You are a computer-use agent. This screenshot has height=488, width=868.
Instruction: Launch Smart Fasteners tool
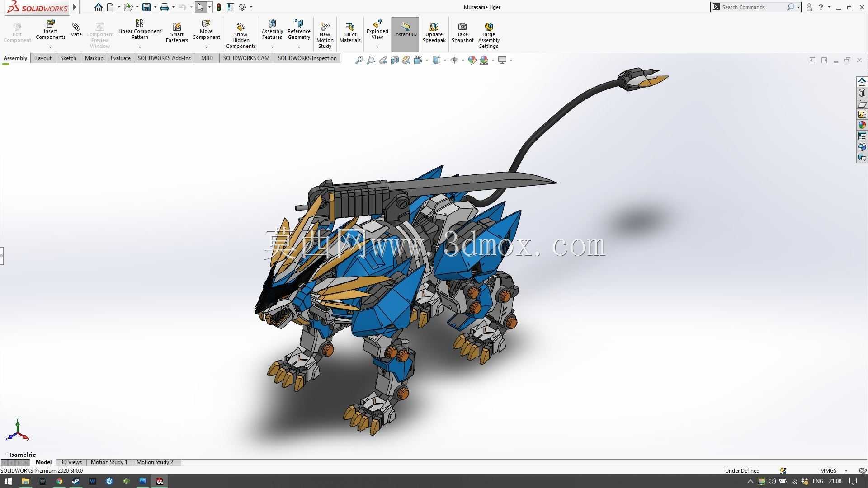[177, 33]
